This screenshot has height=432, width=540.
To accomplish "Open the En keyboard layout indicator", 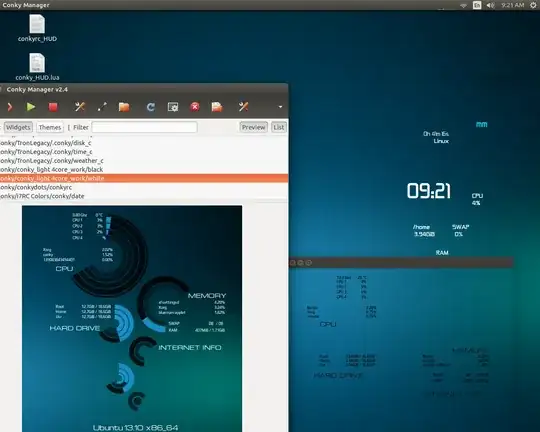I will click(x=477, y=5).
